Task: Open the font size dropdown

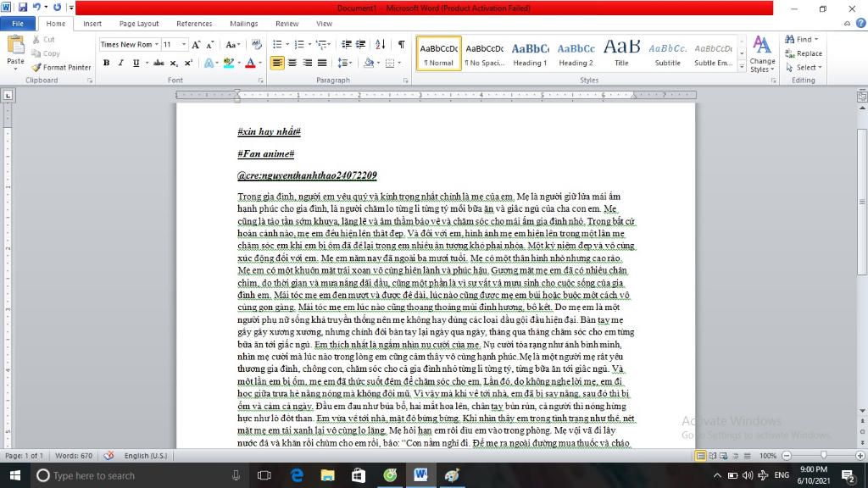Action: click(x=183, y=44)
